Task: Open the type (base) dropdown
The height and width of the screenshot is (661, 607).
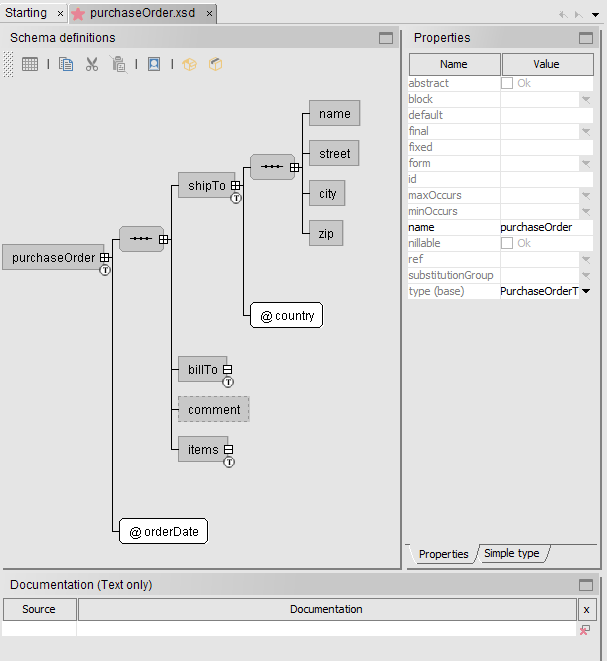Action: (586, 291)
